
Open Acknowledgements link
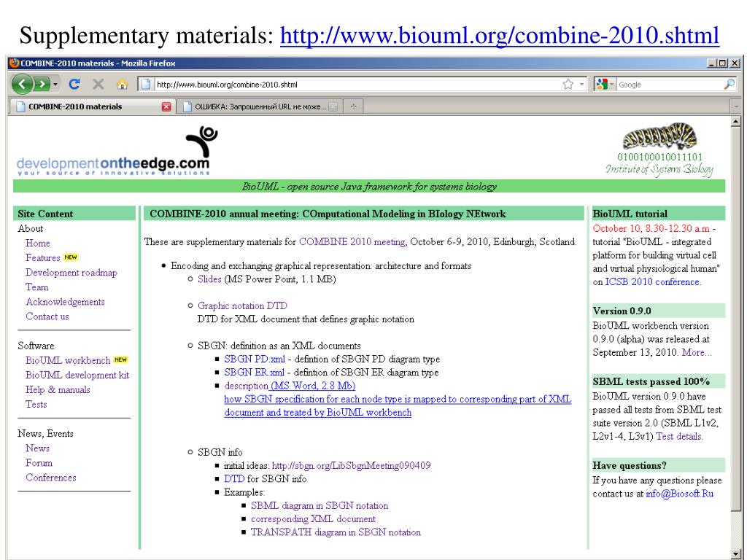65,302
